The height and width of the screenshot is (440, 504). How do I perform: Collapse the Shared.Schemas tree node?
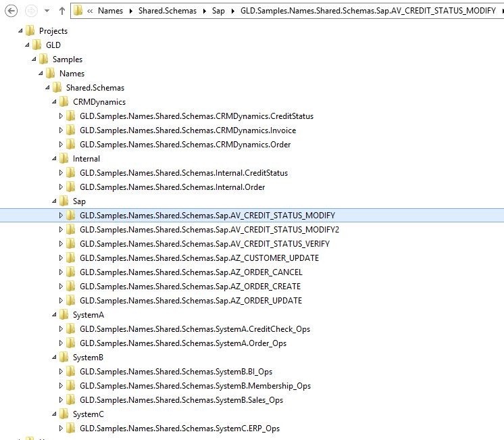(47, 87)
